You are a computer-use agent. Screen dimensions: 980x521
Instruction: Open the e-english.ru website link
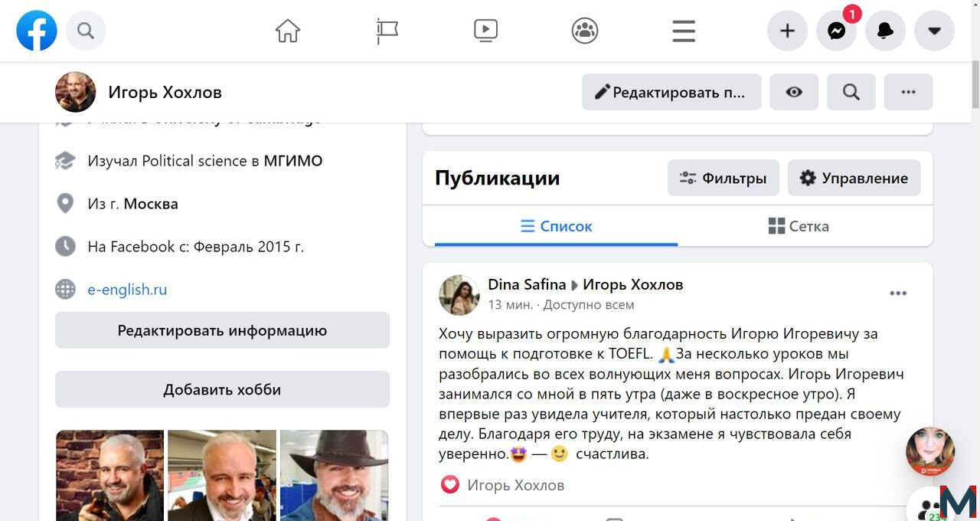[x=127, y=290]
